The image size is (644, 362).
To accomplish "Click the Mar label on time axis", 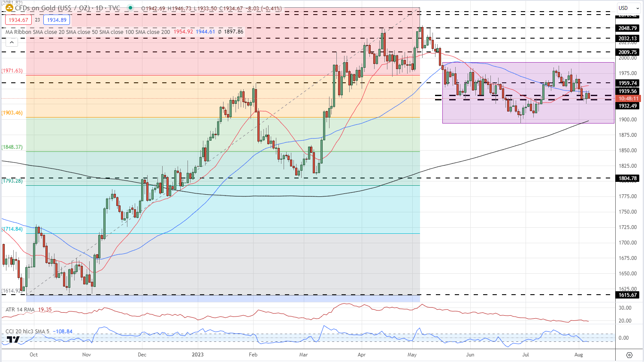I will click(304, 355).
